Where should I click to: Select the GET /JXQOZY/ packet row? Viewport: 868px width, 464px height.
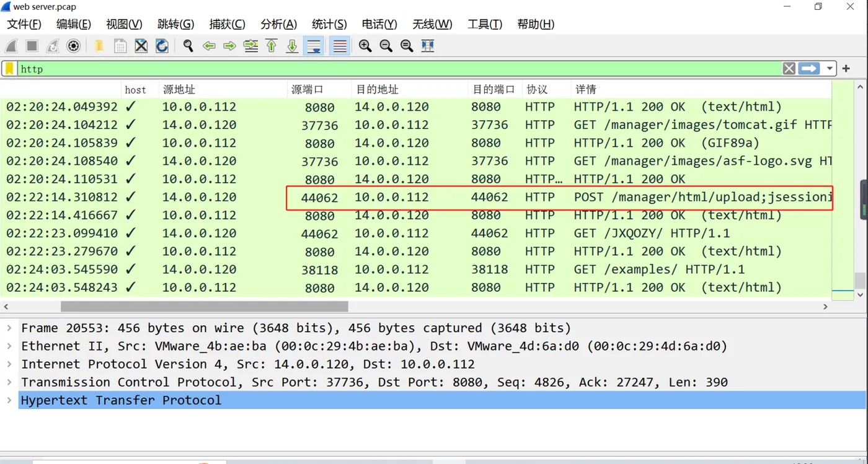[416, 233]
